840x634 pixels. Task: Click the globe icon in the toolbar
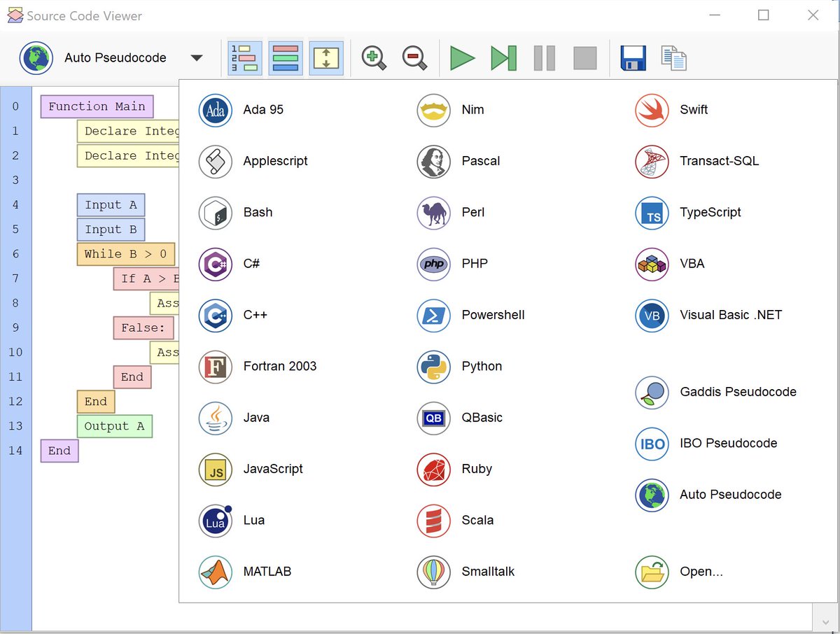pos(36,57)
